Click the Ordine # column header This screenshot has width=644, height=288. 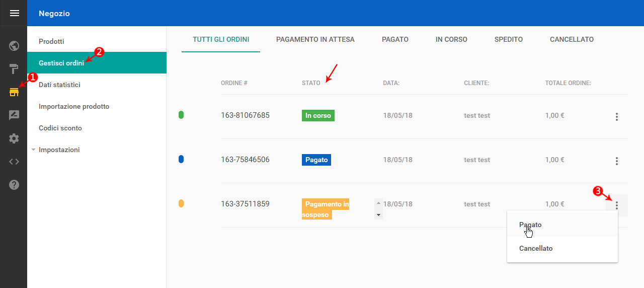point(234,83)
